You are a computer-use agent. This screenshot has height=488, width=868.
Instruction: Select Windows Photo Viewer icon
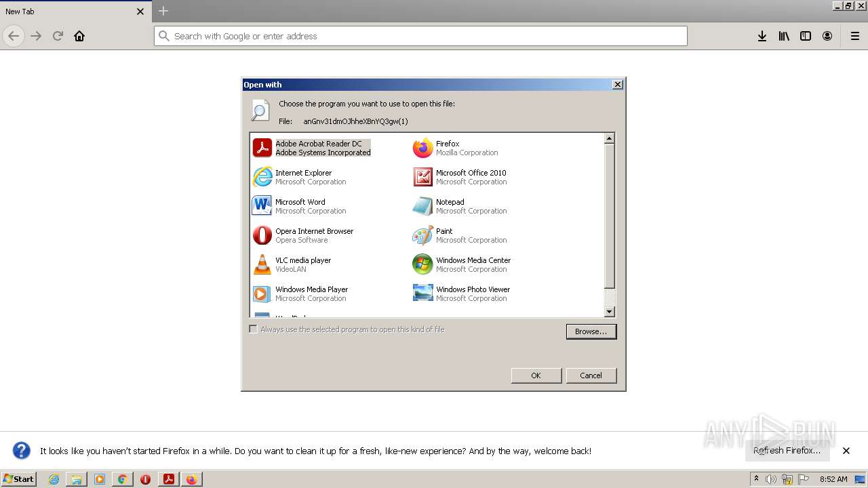tap(422, 293)
